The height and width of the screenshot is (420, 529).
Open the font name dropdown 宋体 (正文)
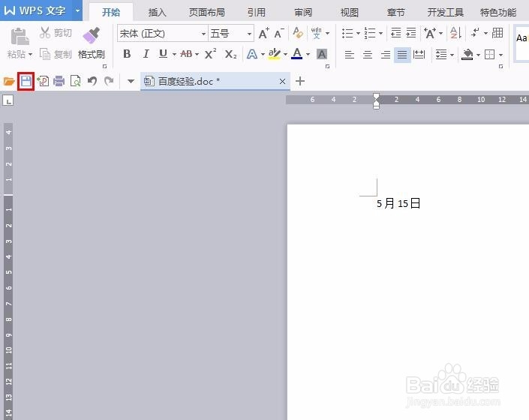(203, 34)
